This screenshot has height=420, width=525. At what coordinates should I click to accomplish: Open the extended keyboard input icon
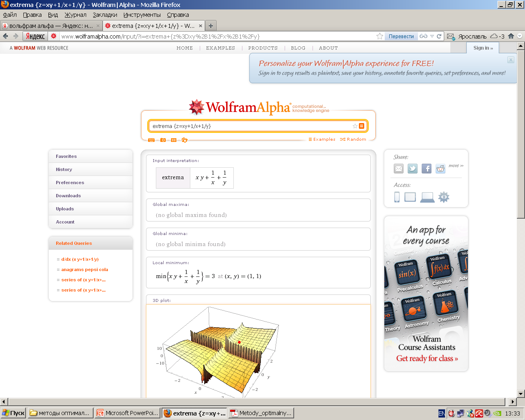coord(151,140)
